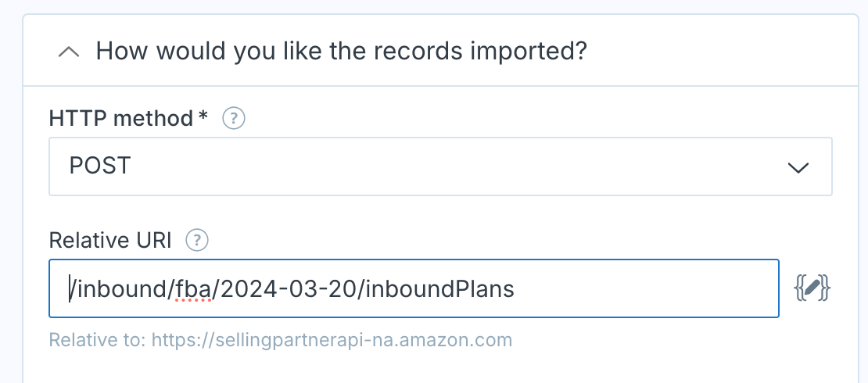Image resolution: width=868 pixels, height=383 pixels.
Task: Click the 'Relative to' hint text
Action: pos(98,339)
